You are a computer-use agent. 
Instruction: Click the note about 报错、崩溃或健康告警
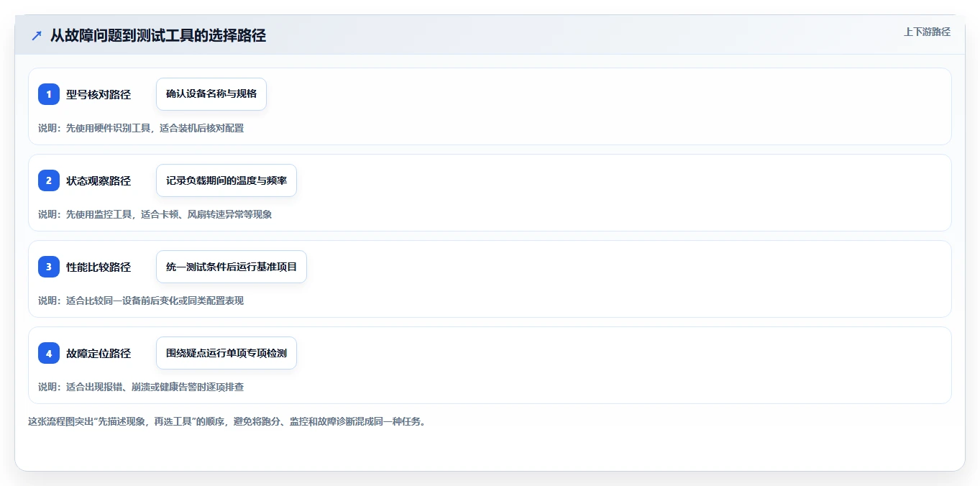click(x=141, y=387)
